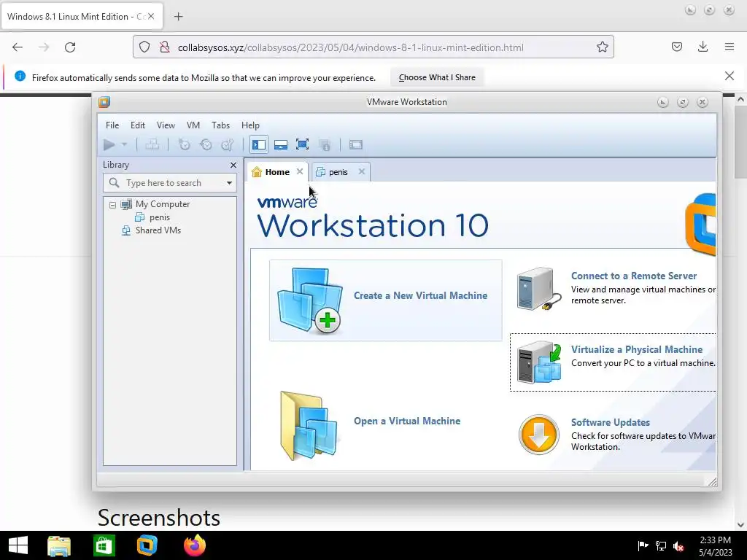Viewport: 747px width, 560px height.
Task: Toggle the Show Library sidebar icon
Action: click(x=259, y=144)
